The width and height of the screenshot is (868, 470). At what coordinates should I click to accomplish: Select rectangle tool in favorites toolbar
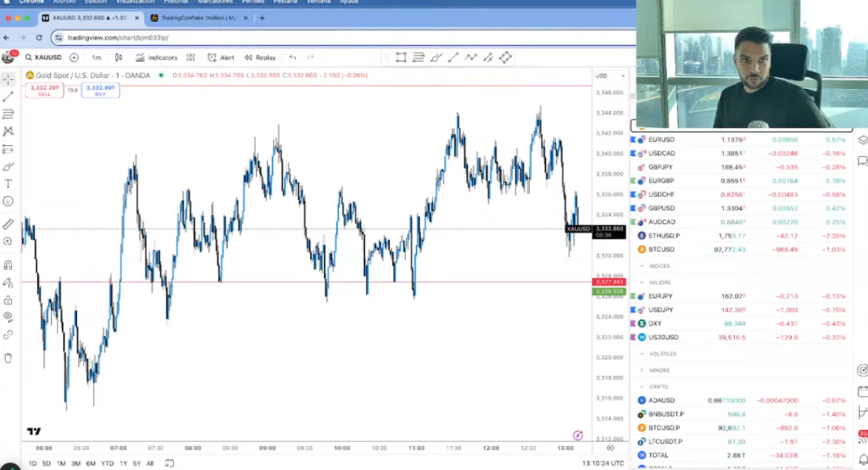(x=401, y=57)
